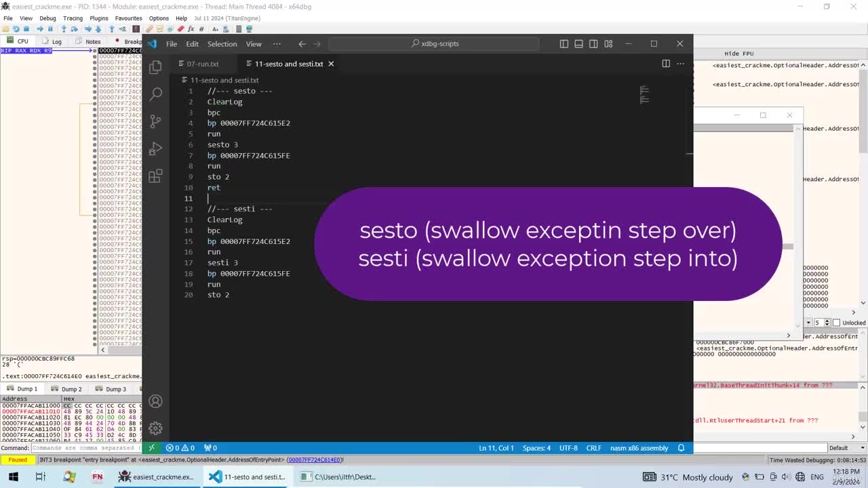Open the Debug menu in x64dbg

coord(47,18)
